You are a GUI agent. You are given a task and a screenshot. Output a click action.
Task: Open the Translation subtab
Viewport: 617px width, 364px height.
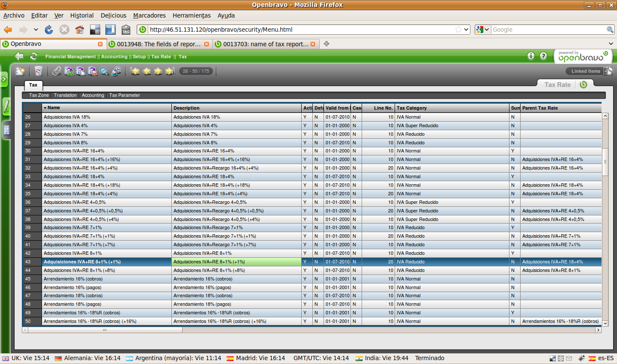click(x=66, y=95)
